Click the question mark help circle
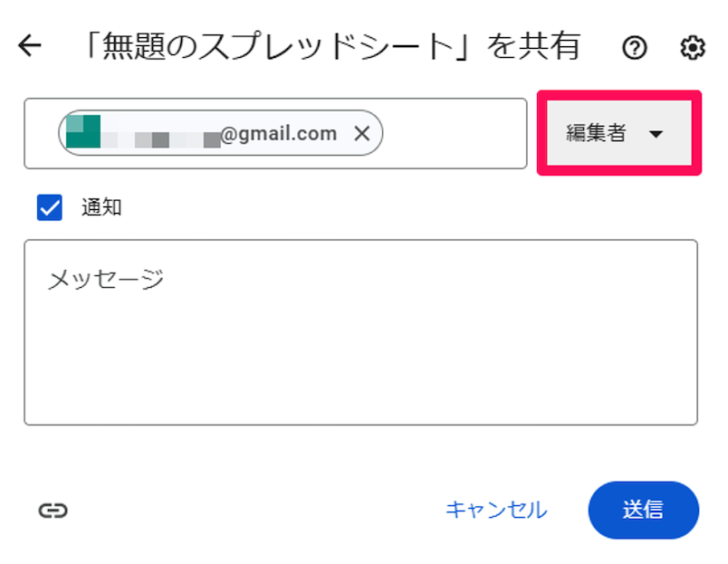 coord(635,48)
